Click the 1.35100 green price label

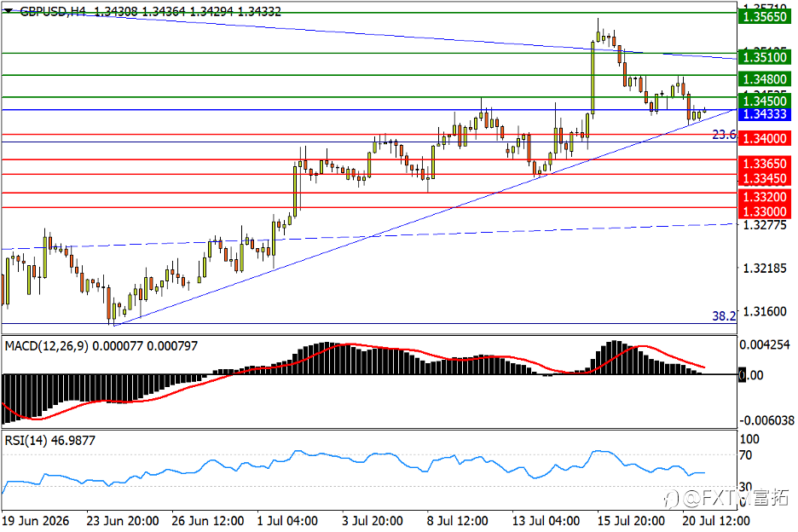pos(765,57)
